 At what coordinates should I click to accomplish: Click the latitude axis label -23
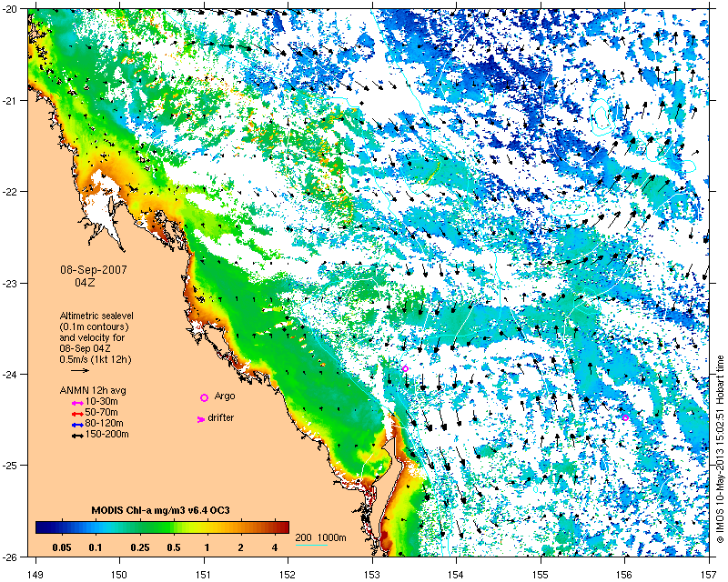click(x=11, y=283)
